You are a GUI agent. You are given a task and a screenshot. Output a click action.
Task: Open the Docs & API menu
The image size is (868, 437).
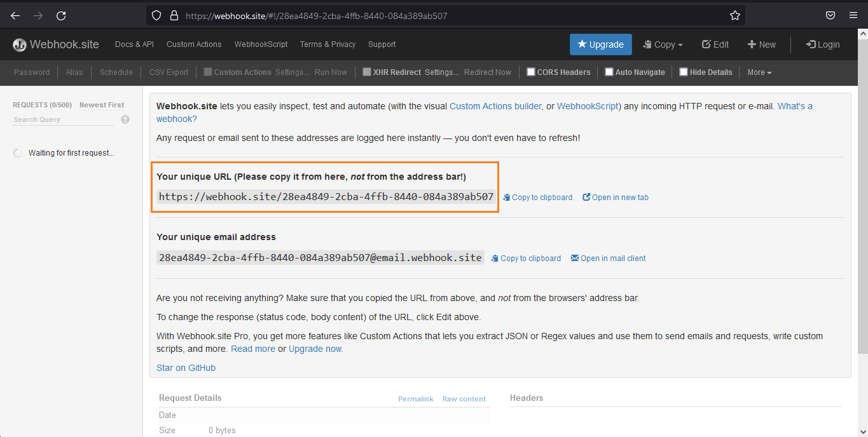[x=134, y=44]
